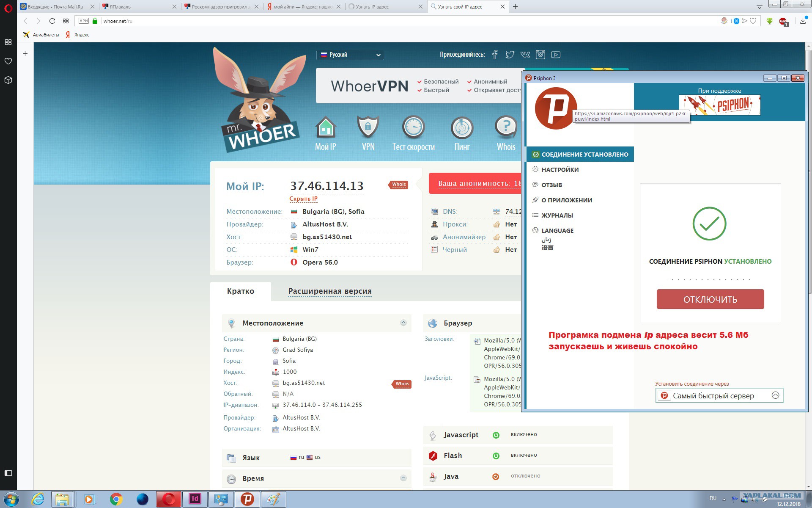Image resolution: width=812 pixels, height=508 pixels.
Task: Click the RU keyboard language indicator in tray
Action: (713, 498)
